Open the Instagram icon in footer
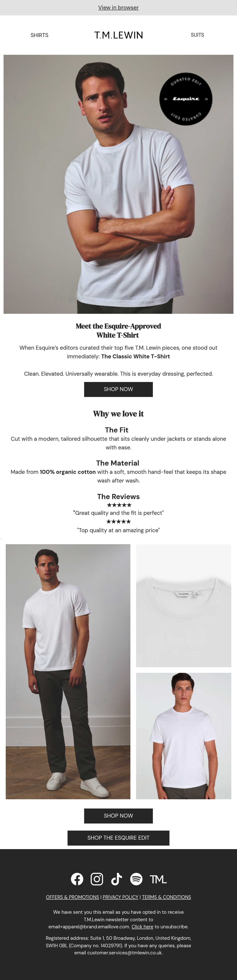This screenshot has height=980, width=237. 97,879
